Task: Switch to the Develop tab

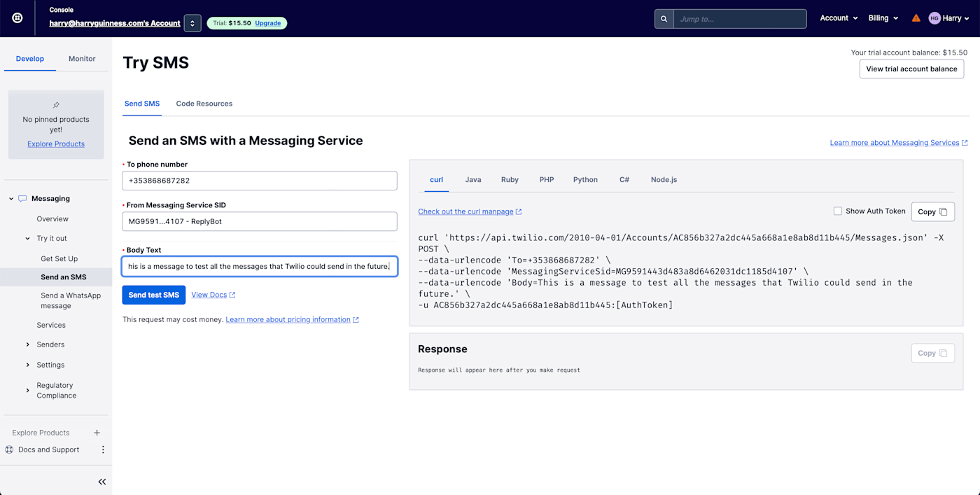Action: tap(30, 59)
